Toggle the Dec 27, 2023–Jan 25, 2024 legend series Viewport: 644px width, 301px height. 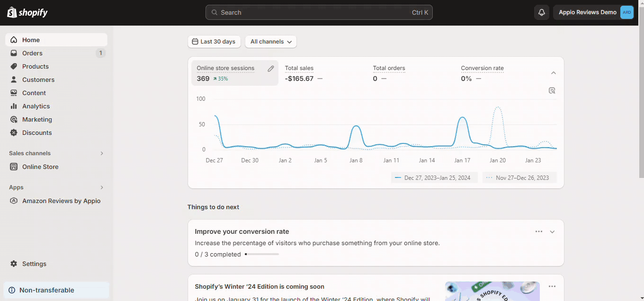[x=434, y=178]
